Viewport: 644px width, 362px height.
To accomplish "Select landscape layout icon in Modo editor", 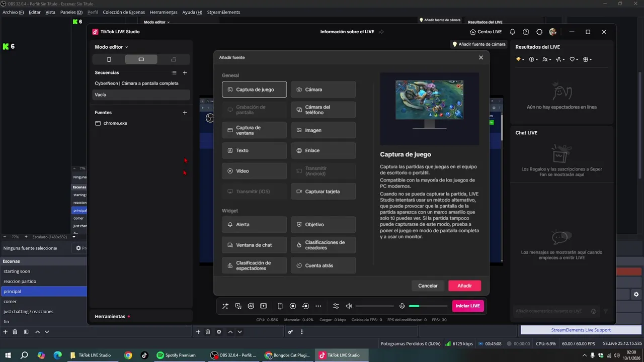I will click(x=141, y=59).
